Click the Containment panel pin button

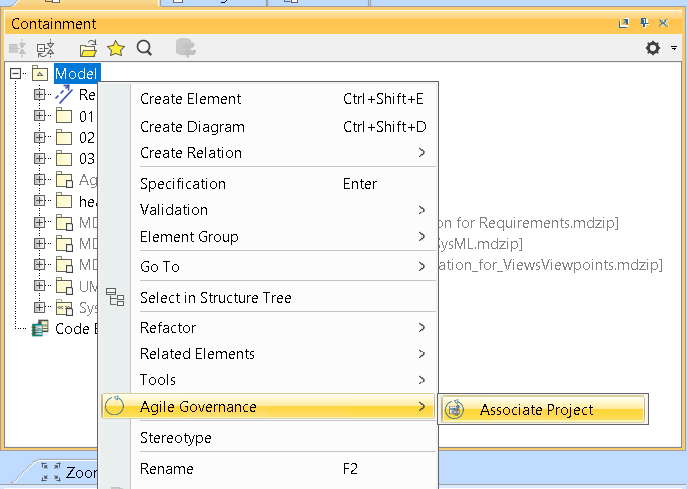click(x=644, y=23)
